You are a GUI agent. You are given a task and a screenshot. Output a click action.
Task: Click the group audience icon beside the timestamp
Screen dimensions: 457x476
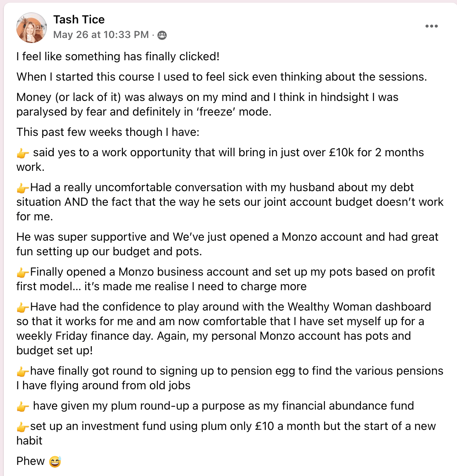(162, 35)
